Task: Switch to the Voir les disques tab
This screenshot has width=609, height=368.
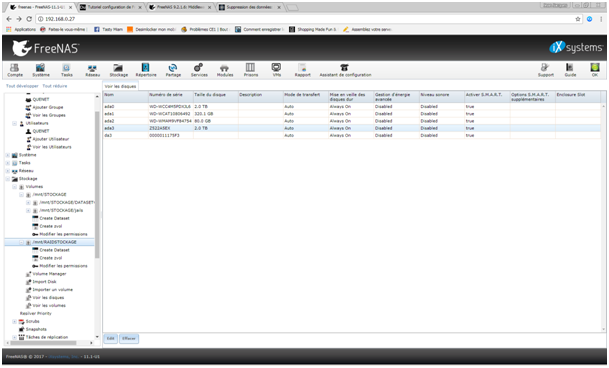Action: pyautogui.click(x=120, y=86)
